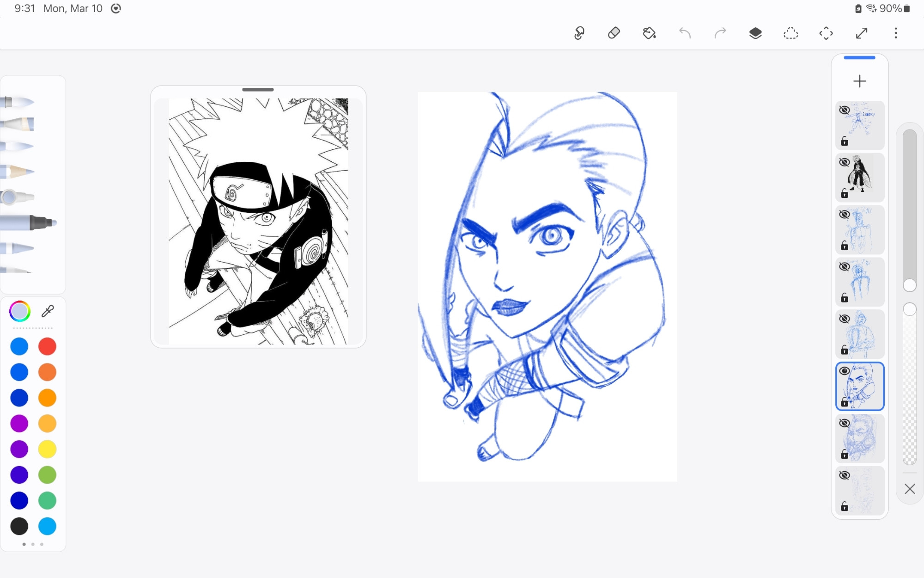
Task: Redo the undone stroke
Action: [720, 33]
